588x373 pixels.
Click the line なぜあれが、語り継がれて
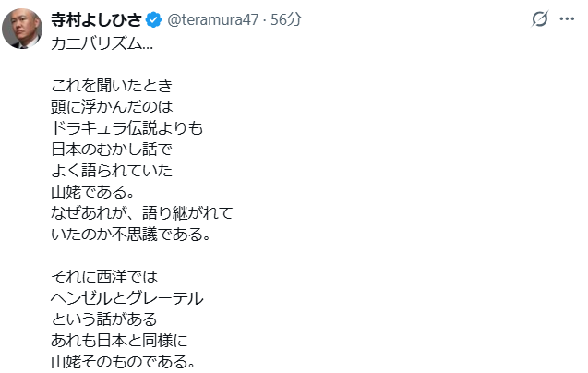(x=142, y=212)
